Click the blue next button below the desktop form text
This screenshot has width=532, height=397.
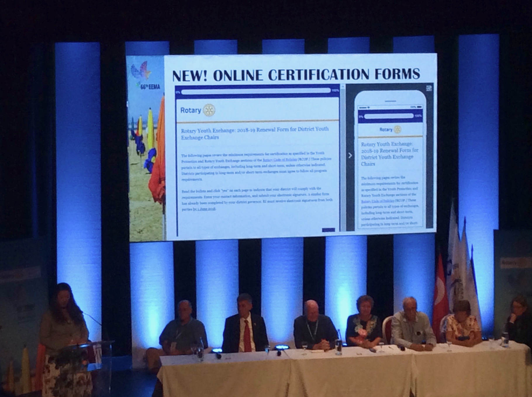coord(328,230)
